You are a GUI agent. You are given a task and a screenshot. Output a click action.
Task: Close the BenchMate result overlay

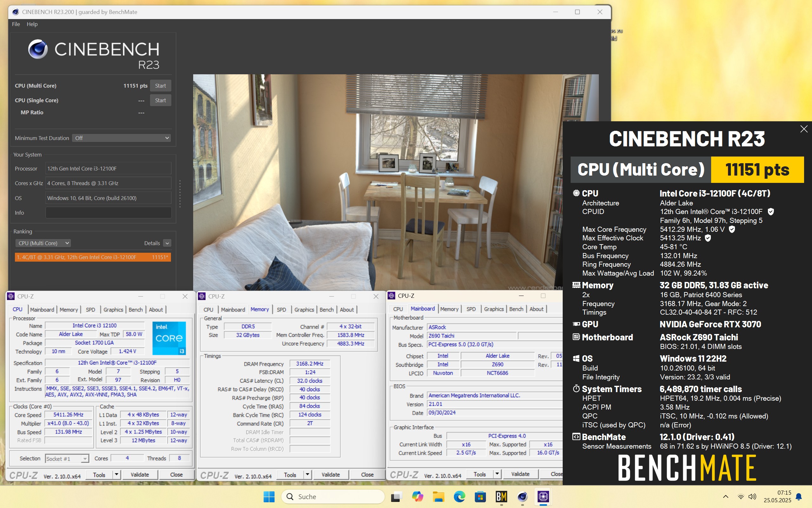pos(804,129)
